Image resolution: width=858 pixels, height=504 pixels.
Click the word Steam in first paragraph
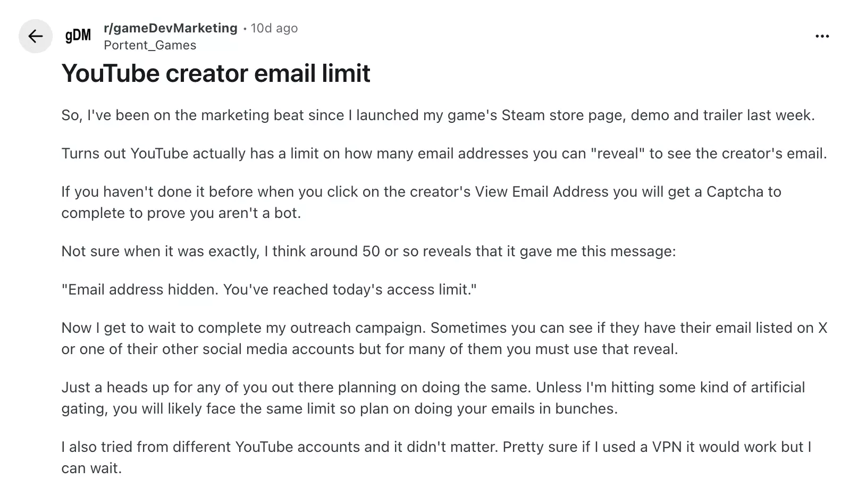pos(523,115)
